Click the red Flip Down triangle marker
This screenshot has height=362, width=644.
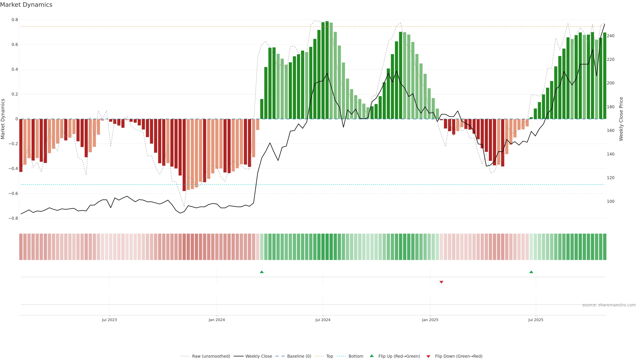pos(441,282)
